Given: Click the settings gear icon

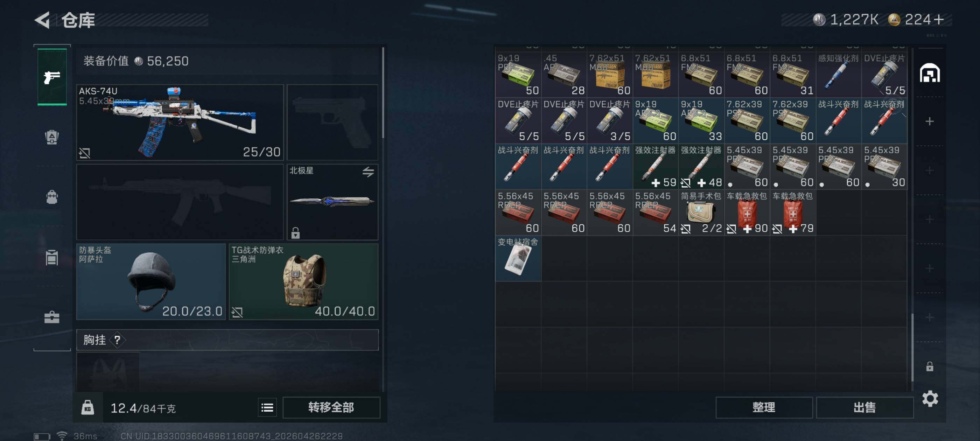Looking at the screenshot, I should [x=930, y=398].
